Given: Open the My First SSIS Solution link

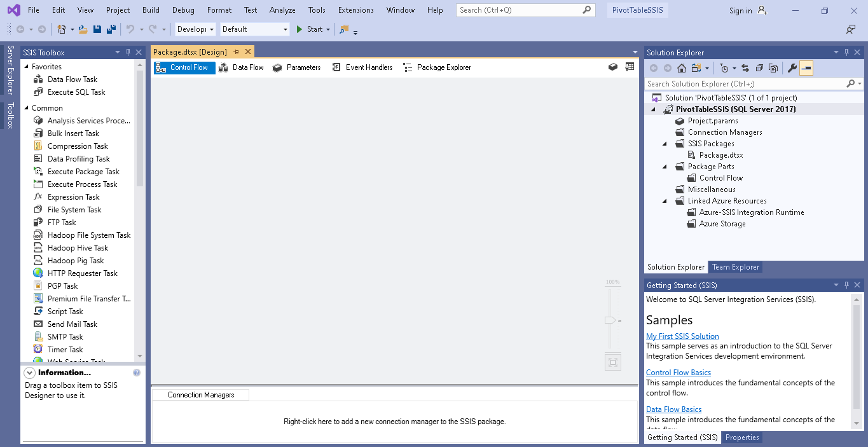Looking at the screenshot, I should pyautogui.click(x=682, y=336).
